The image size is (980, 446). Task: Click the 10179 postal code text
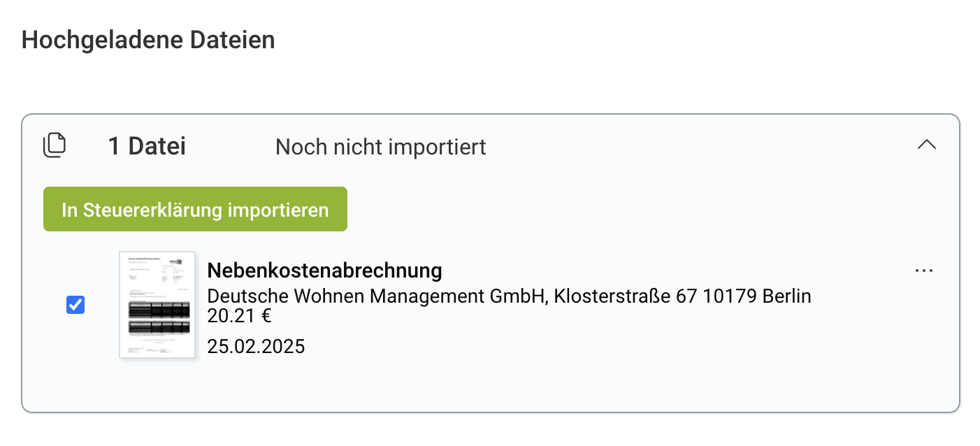728,296
